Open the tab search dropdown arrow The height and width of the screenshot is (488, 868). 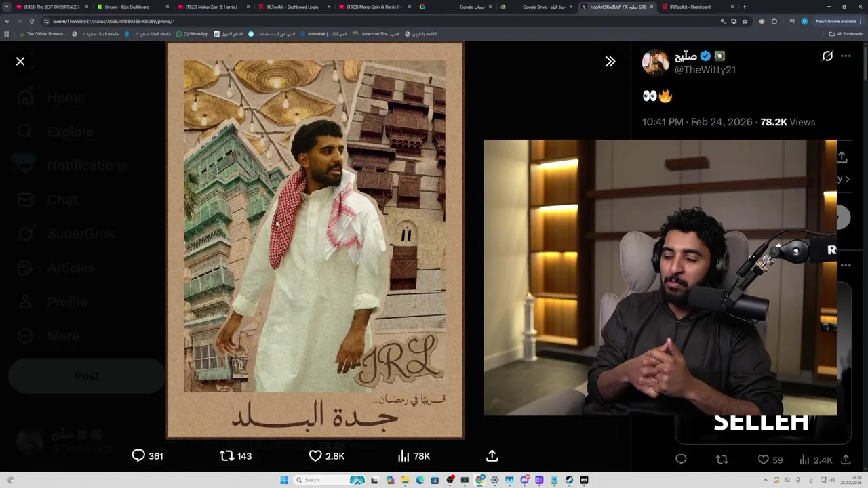[7, 7]
